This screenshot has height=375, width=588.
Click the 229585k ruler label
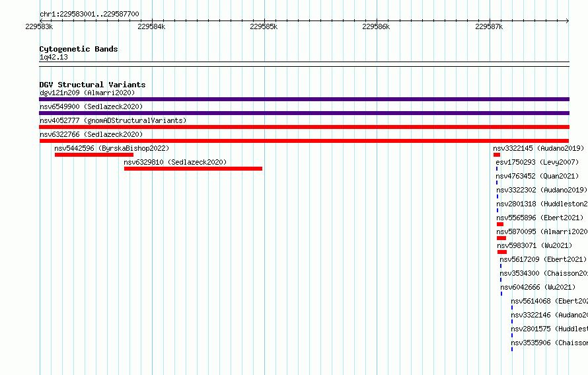pyautogui.click(x=264, y=26)
